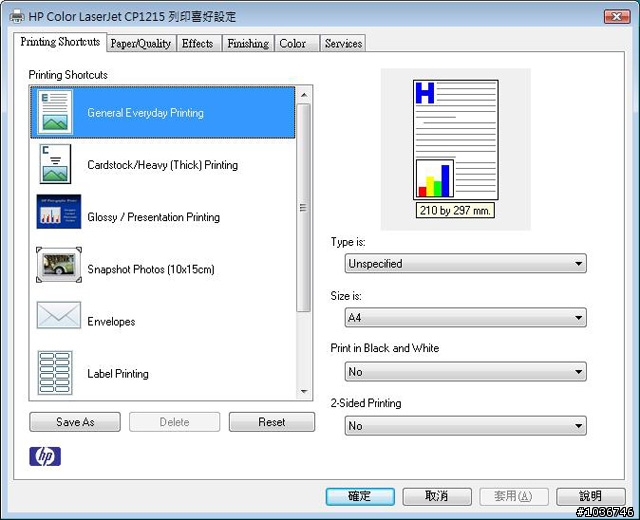Click the shortcuts list scrollbar thumb
Screen dimensions: 640x520
coord(304,207)
